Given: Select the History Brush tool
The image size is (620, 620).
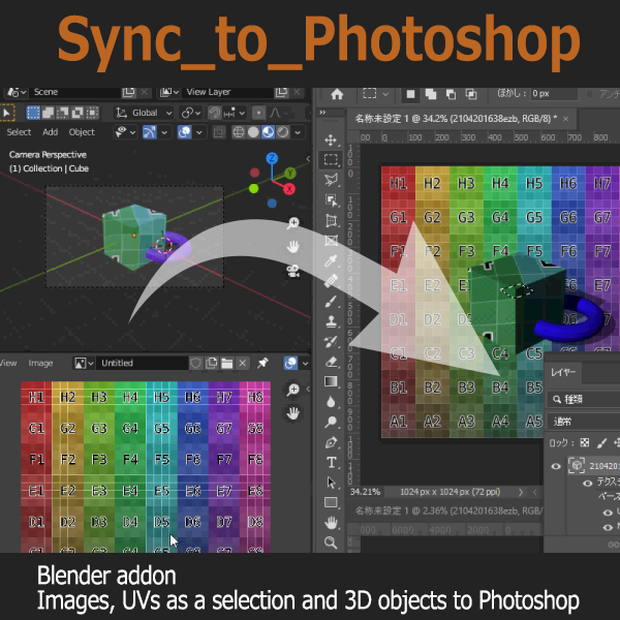Looking at the screenshot, I should point(331,342).
